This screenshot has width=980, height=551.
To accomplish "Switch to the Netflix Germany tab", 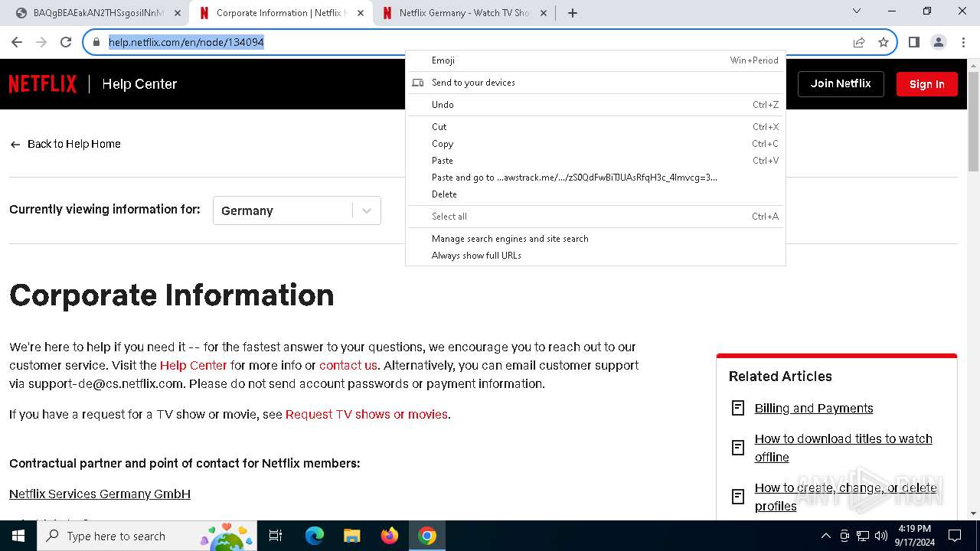I will (465, 13).
